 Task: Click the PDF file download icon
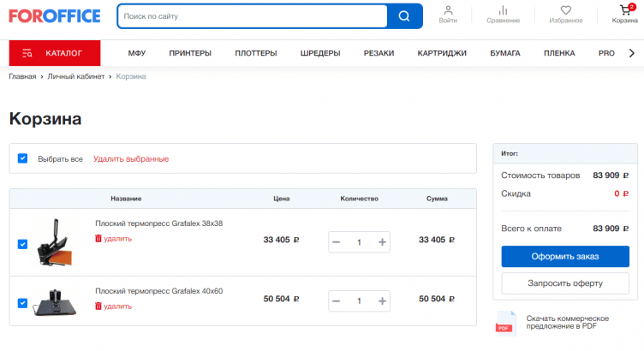(505, 323)
